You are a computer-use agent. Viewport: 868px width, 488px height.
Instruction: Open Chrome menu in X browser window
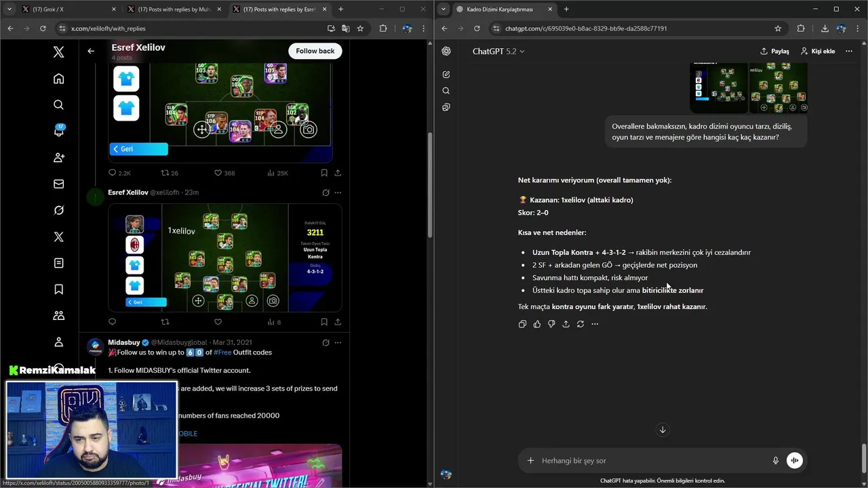click(424, 28)
